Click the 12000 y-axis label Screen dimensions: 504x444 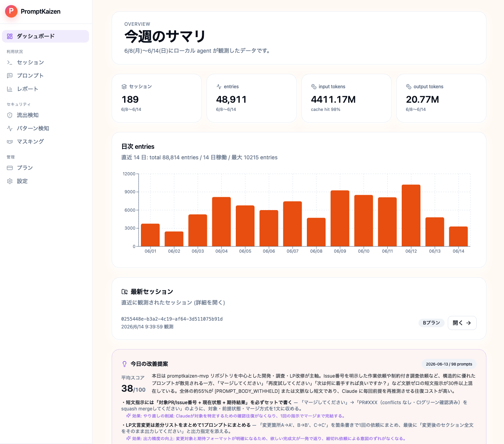[x=129, y=174]
